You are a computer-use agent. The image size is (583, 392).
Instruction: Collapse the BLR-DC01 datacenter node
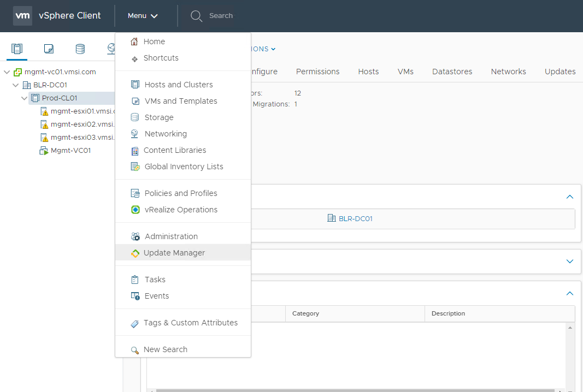coord(15,85)
